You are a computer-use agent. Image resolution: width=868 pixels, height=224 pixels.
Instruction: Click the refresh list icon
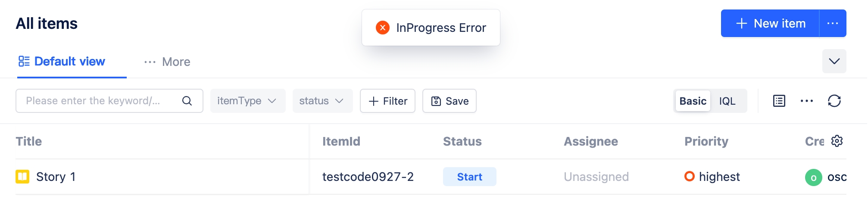click(834, 101)
